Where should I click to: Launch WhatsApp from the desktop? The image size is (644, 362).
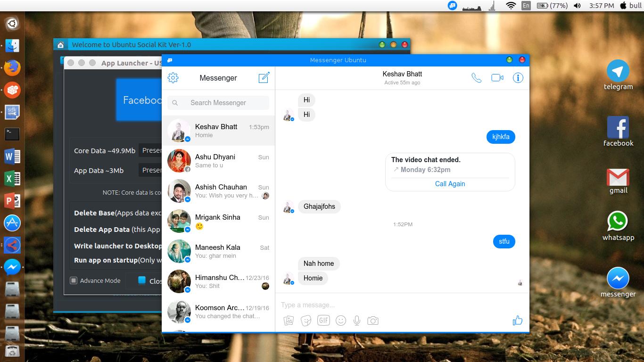point(618,222)
